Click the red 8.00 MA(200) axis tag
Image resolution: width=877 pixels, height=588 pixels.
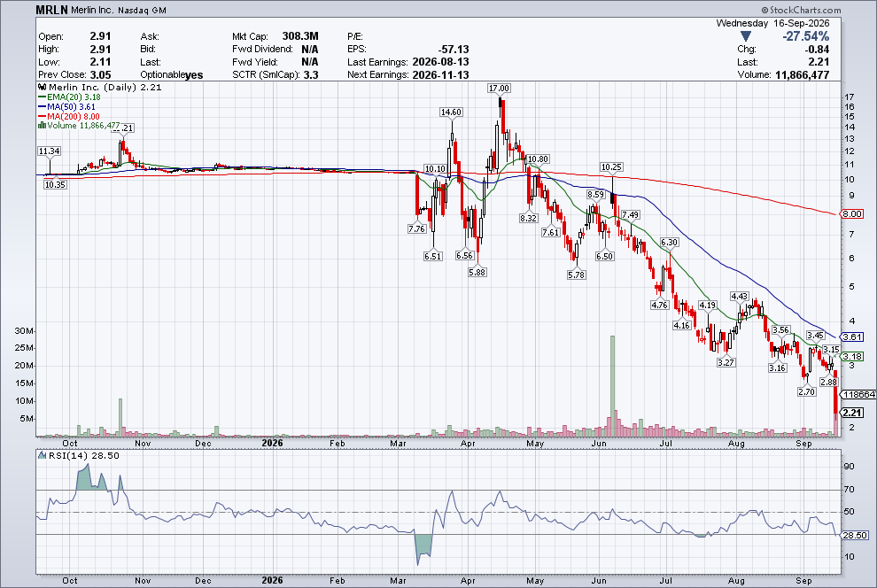[x=852, y=214]
